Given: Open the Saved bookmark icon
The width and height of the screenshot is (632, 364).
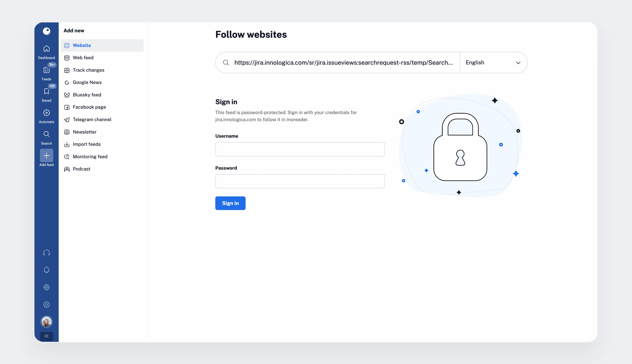Looking at the screenshot, I should (46, 91).
